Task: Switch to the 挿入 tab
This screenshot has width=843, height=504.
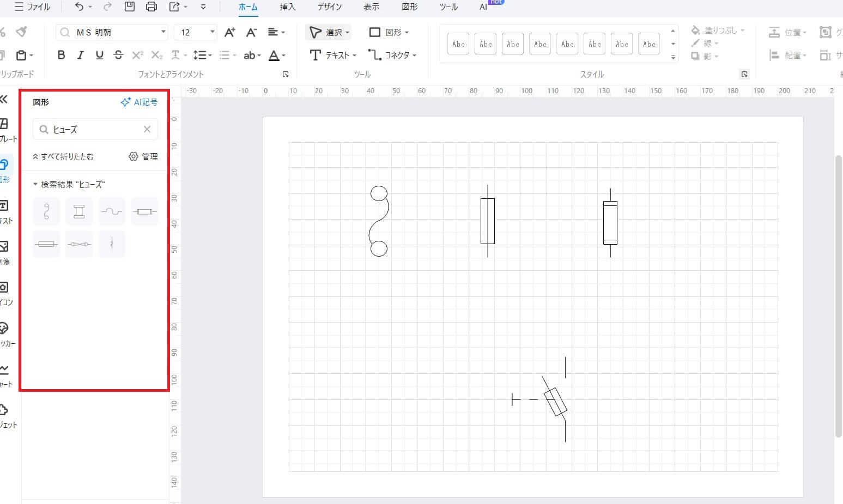Action: pos(287,7)
